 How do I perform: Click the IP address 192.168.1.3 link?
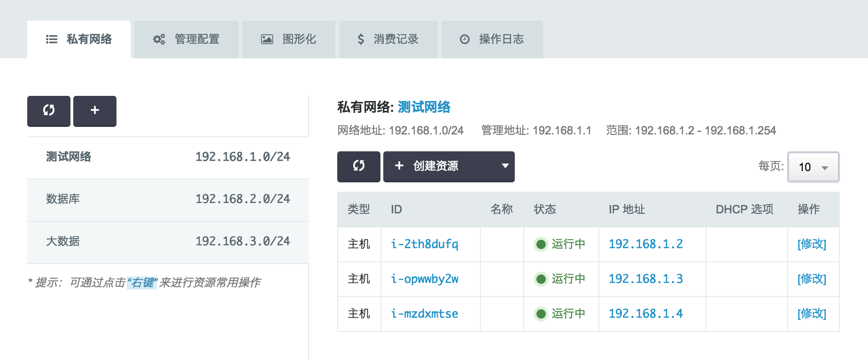tap(645, 279)
